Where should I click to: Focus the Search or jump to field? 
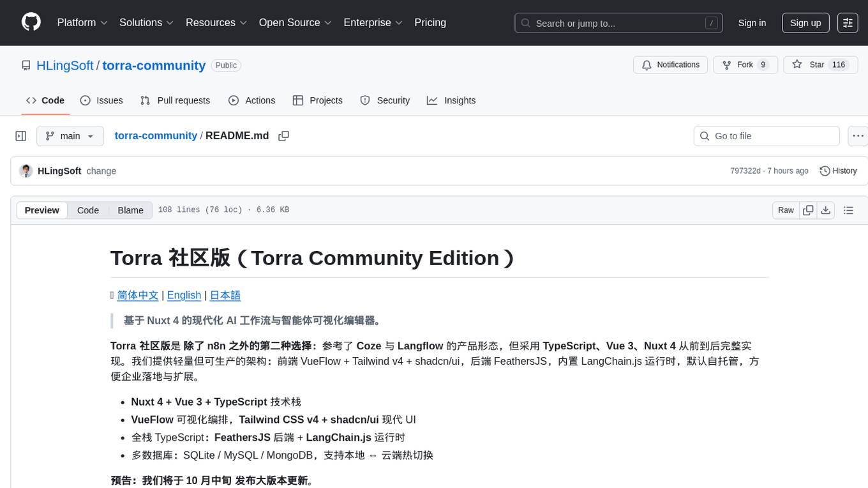point(618,23)
